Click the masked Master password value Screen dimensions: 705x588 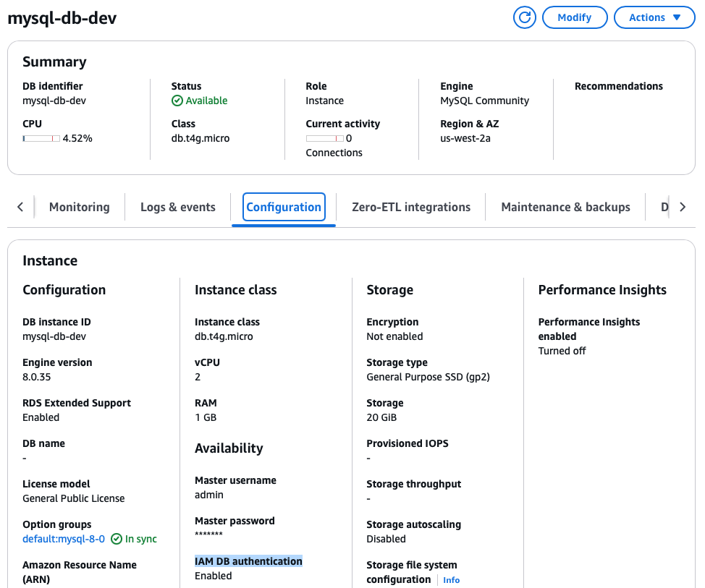pyautogui.click(x=208, y=534)
